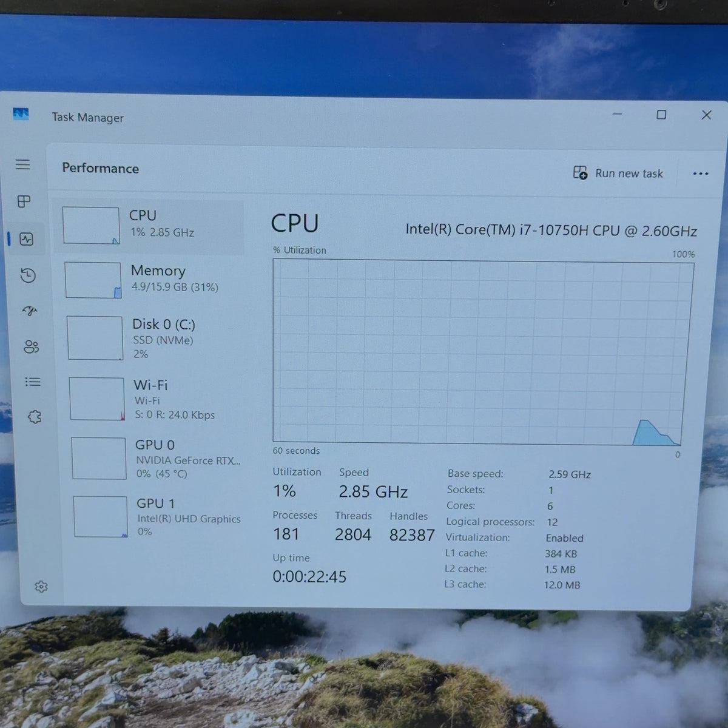Click the Sockets value 1
The width and height of the screenshot is (728, 728).
[x=550, y=490]
